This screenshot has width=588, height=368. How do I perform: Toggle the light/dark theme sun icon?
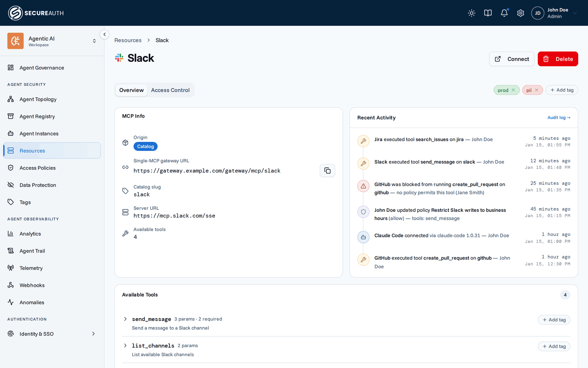point(472,13)
